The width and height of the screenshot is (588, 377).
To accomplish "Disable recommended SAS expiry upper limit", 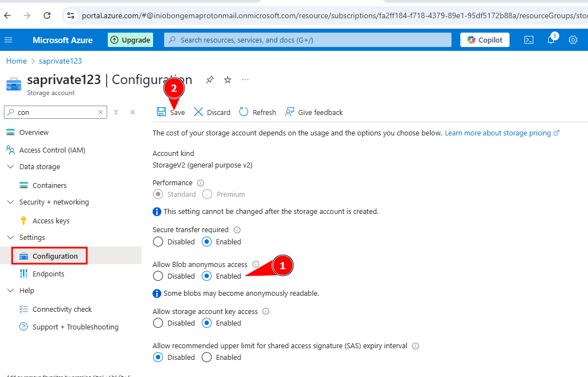I will tap(158, 358).
